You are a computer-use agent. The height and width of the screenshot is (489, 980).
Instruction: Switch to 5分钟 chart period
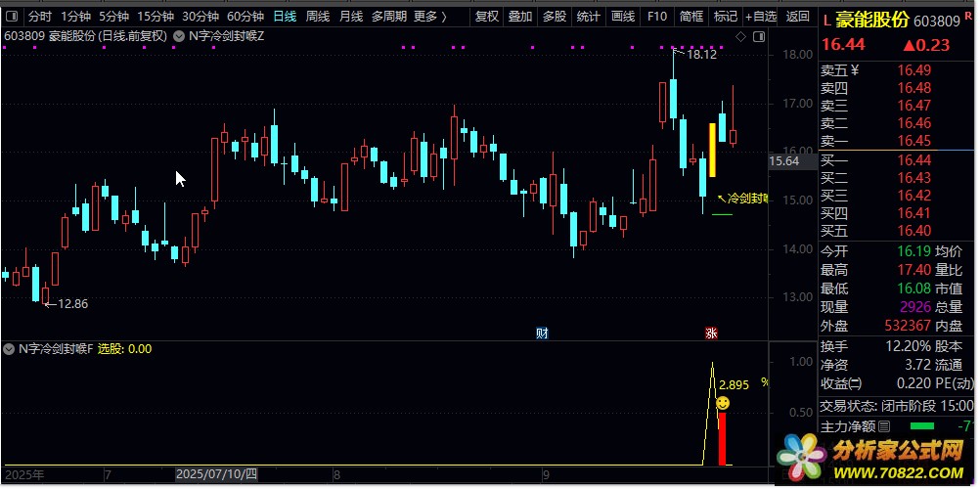click(113, 17)
